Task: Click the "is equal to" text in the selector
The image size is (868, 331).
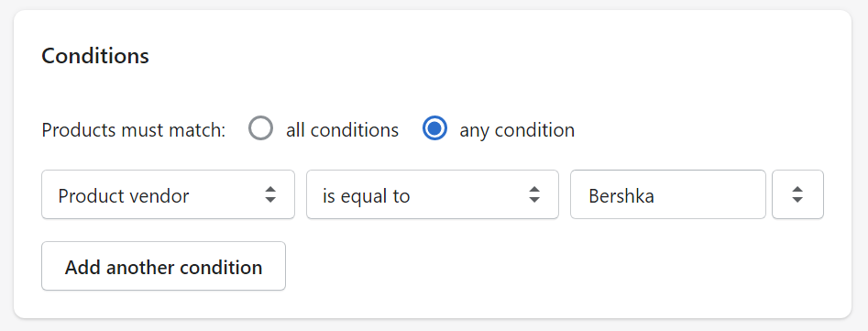Action: 366,195
